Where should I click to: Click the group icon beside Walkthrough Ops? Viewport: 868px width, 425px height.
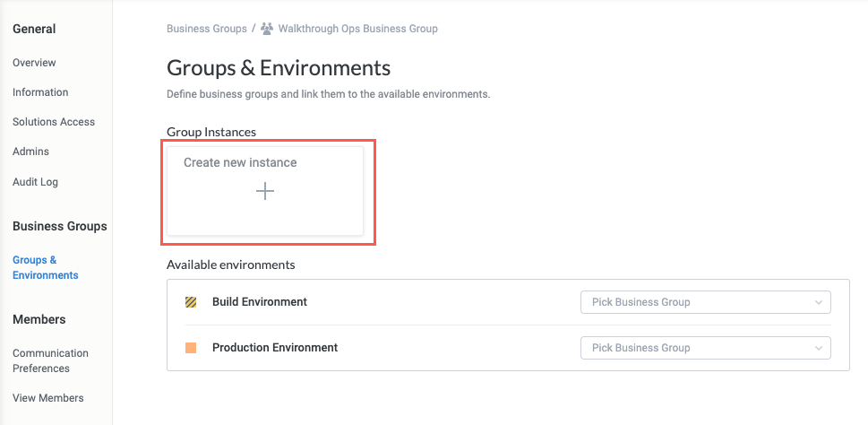pyautogui.click(x=267, y=29)
